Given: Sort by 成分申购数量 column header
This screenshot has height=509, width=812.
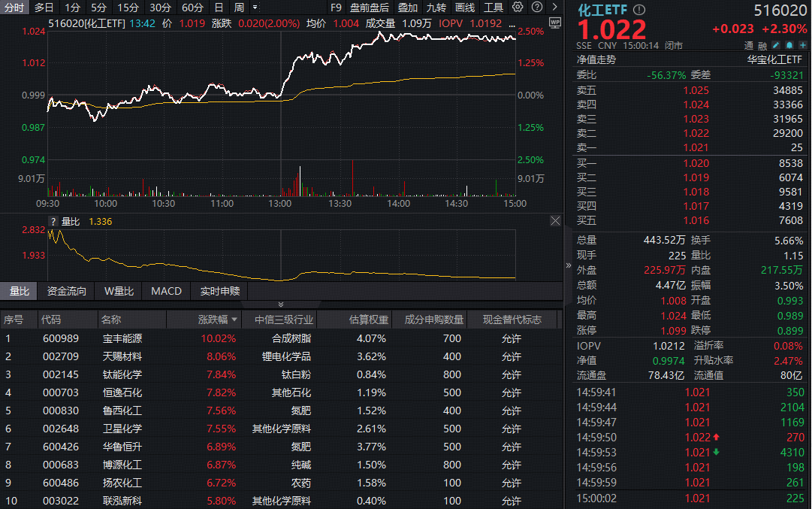Looking at the screenshot, I should click(434, 320).
